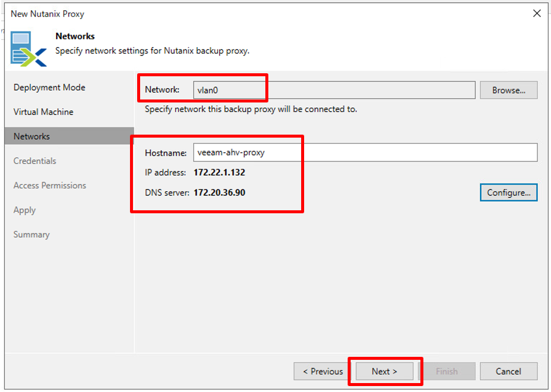This screenshot has height=392, width=551.
Task: Click the greyed-out Finish button
Action: click(447, 371)
